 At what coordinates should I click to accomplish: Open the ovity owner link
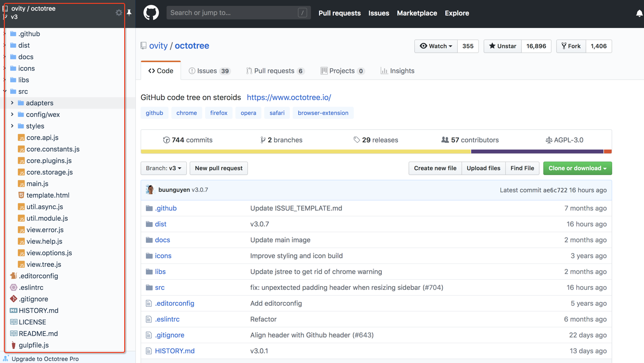coord(158,46)
